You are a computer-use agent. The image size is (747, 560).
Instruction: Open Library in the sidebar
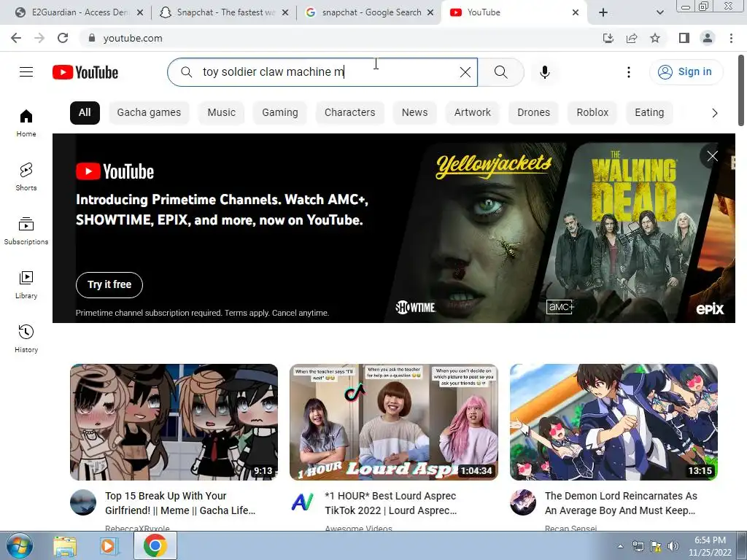point(26,285)
